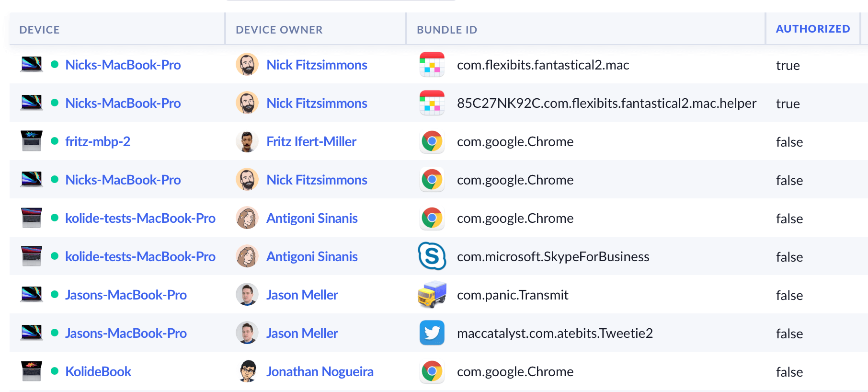Viewport: 868px width, 392px height.
Task: Sort by the Authorized column header
Action: [x=812, y=29]
